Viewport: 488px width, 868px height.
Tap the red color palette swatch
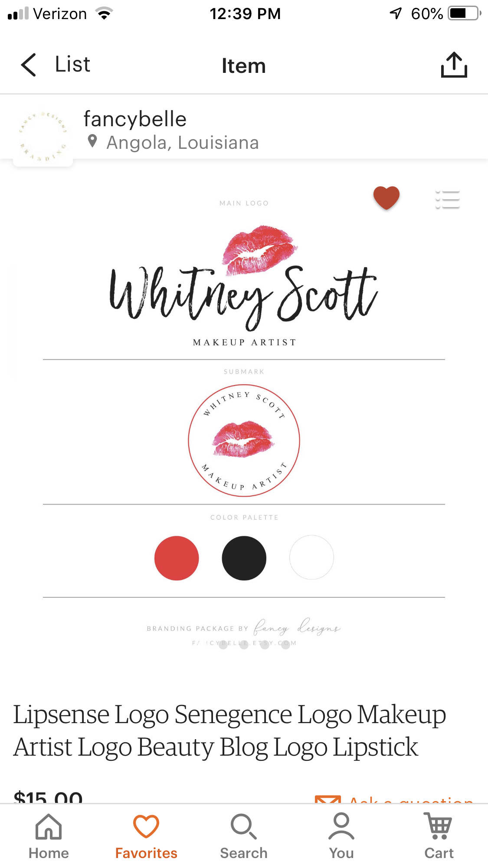(177, 558)
